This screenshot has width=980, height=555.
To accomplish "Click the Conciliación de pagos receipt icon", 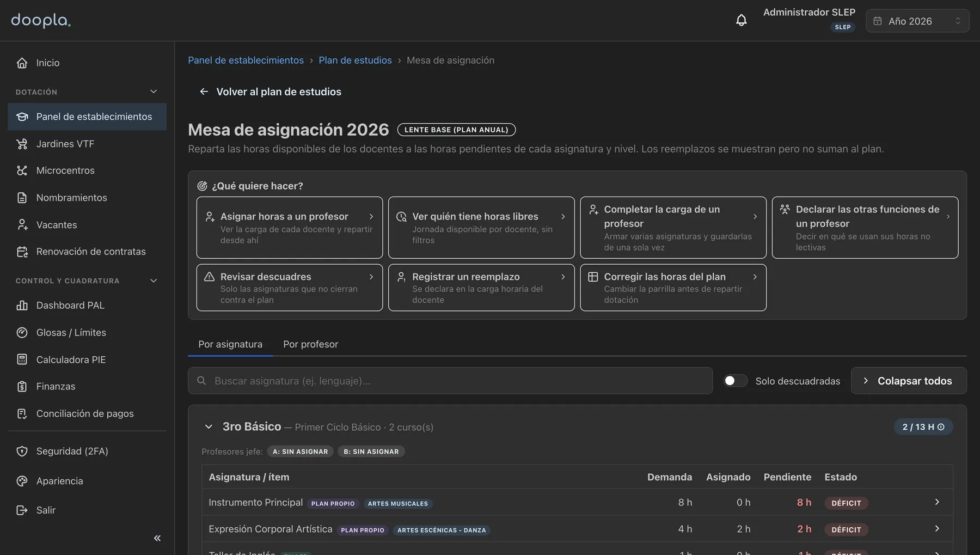I will coord(22,414).
